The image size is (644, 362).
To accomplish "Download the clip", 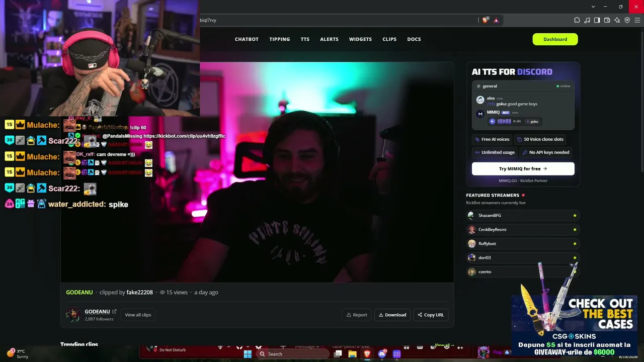I will tap(392, 315).
